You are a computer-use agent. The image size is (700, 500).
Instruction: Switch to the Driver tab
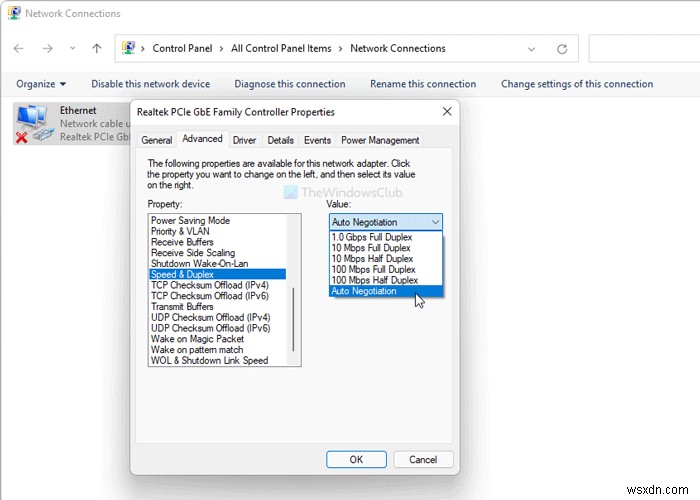[x=244, y=140]
